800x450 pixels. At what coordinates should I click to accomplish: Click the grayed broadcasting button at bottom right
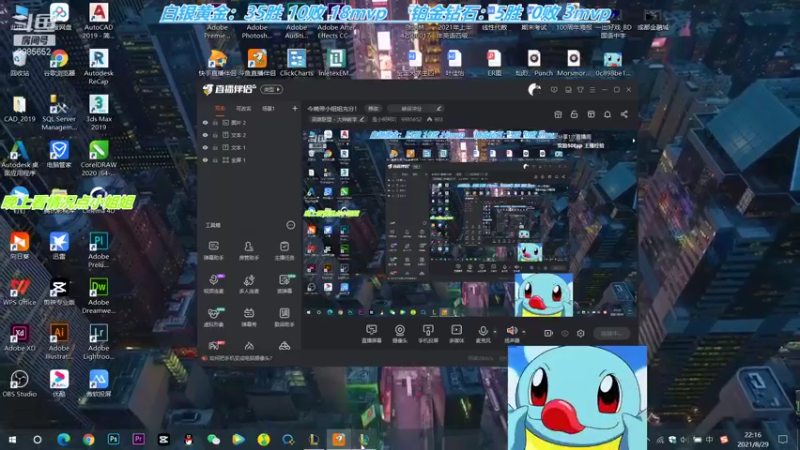click(x=611, y=333)
